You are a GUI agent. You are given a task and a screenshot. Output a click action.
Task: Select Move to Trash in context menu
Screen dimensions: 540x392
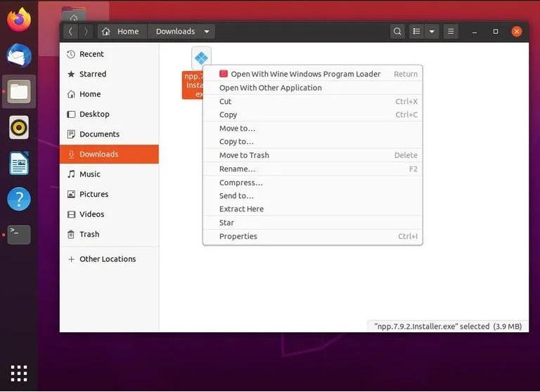click(244, 155)
